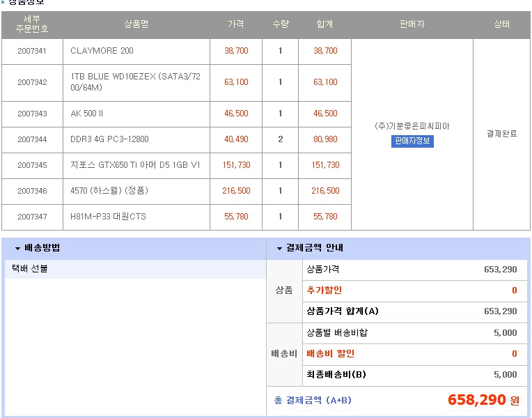The image size is (532, 418).
Task: Click the 80,980 total for DDR3
Action: (x=325, y=139)
